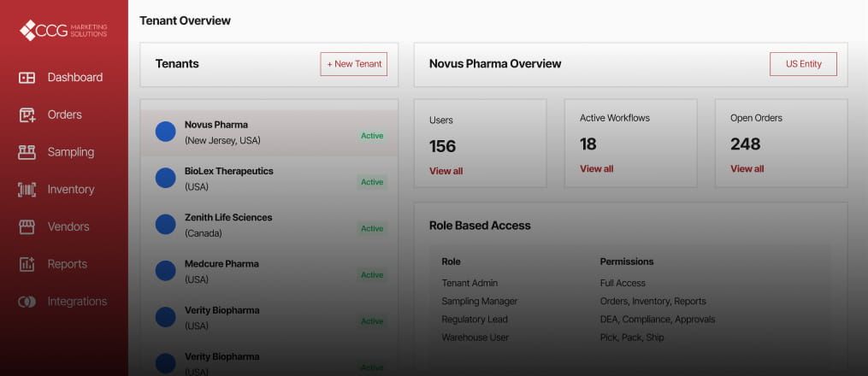
Task: Click the US Entity button
Action: click(x=803, y=64)
